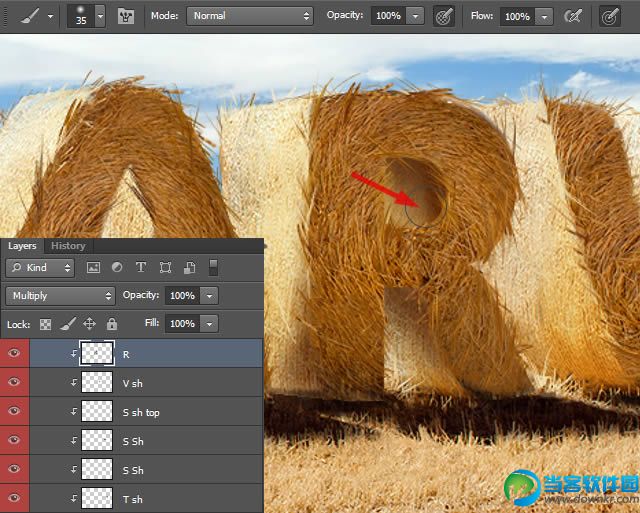
Task: Click the layer Fill value field
Action: [181, 324]
